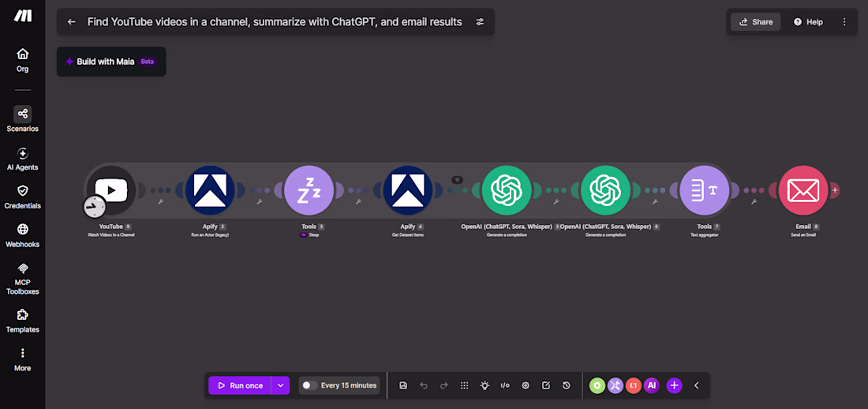Open Templates in the sidebar

(x=23, y=321)
